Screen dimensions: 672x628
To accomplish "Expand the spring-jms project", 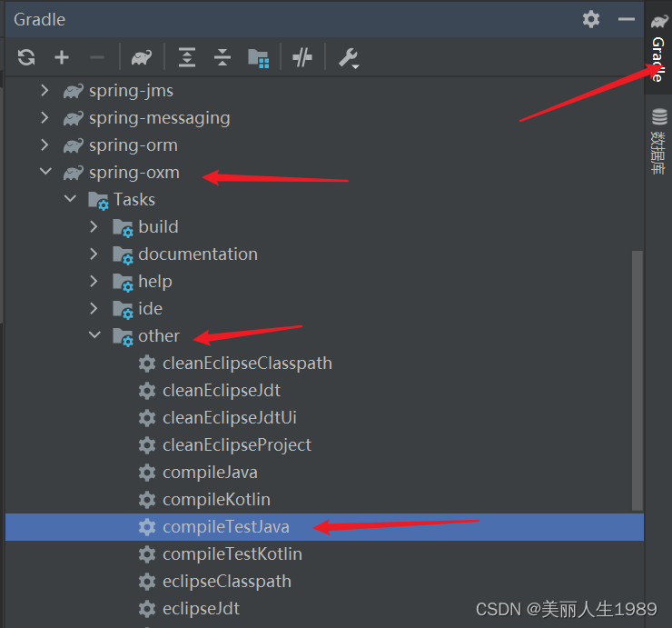I will 44,91.
